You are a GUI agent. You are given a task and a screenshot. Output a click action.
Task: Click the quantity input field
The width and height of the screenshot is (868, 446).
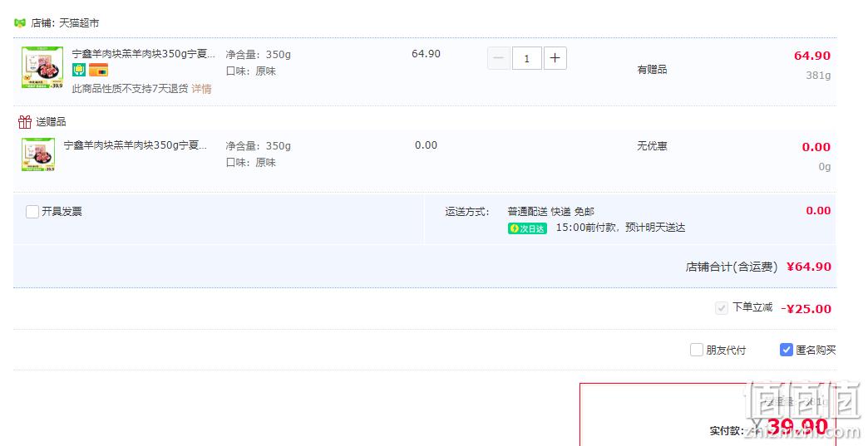point(526,58)
